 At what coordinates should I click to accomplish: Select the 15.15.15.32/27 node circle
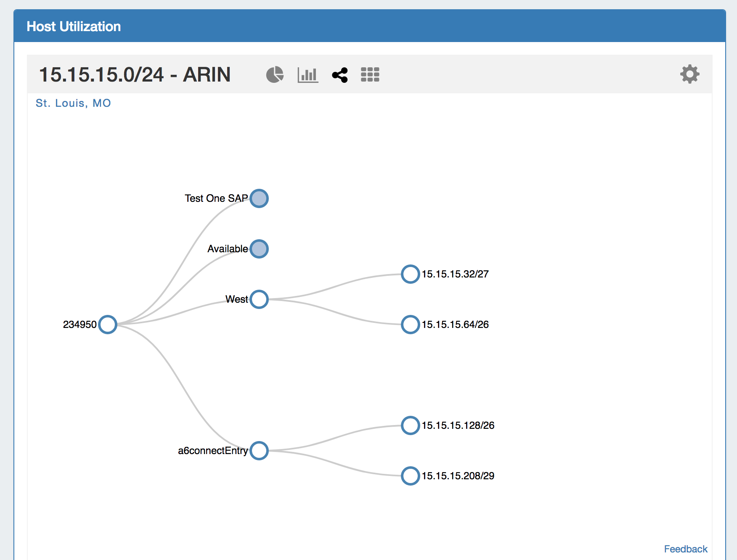click(410, 274)
